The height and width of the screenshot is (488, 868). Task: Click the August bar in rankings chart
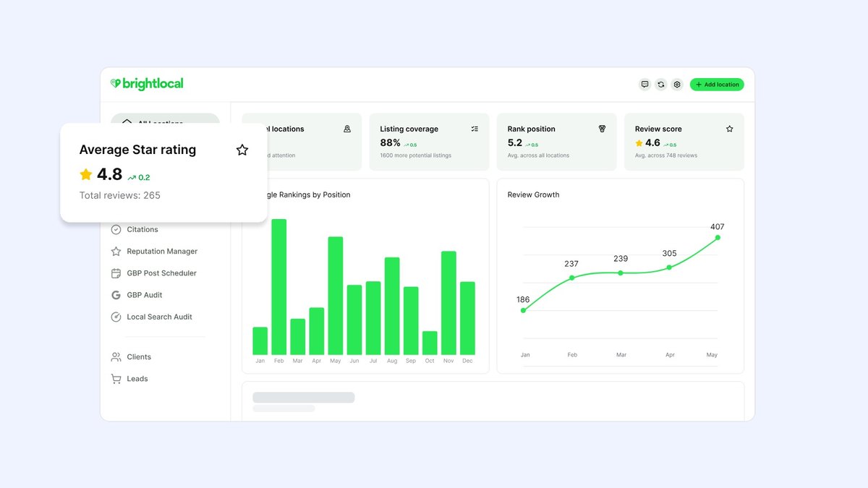392,306
